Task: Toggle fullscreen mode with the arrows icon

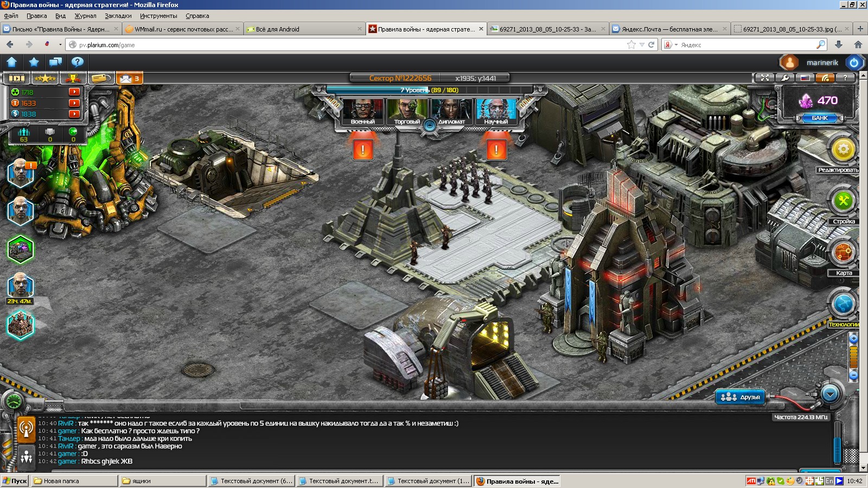Action: point(765,78)
